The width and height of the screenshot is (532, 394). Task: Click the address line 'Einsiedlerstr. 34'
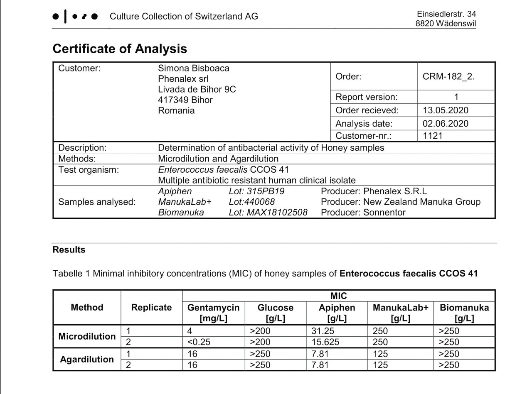[446, 14]
